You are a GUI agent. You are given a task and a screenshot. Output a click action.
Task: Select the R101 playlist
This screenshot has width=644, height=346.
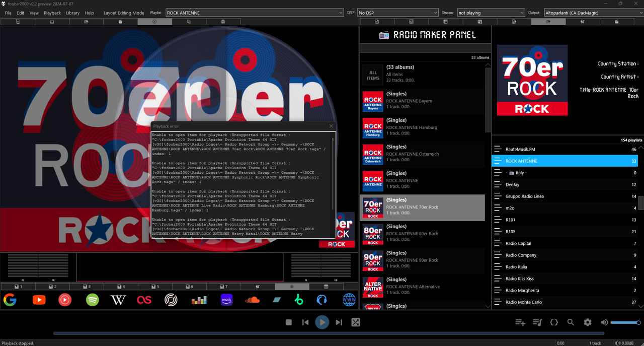[x=565, y=220]
